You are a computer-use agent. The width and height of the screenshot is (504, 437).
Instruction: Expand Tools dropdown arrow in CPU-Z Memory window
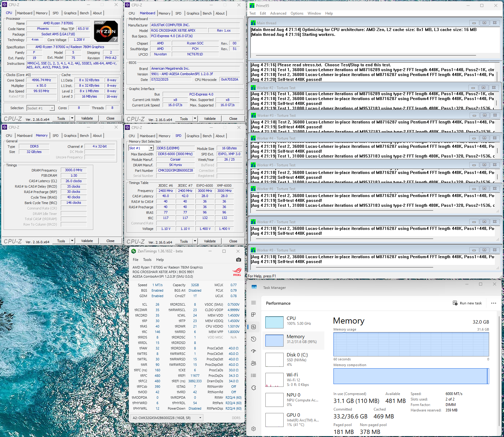[72, 241]
